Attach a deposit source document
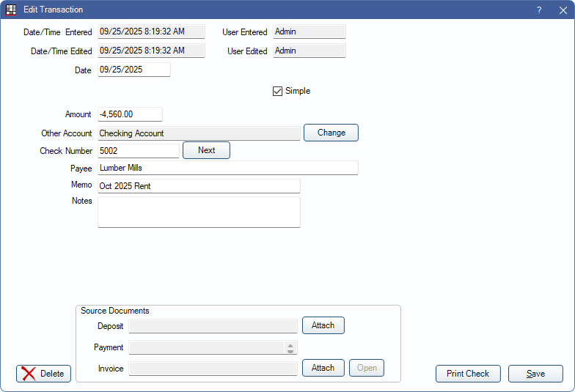This screenshot has width=575, height=392. [323, 325]
